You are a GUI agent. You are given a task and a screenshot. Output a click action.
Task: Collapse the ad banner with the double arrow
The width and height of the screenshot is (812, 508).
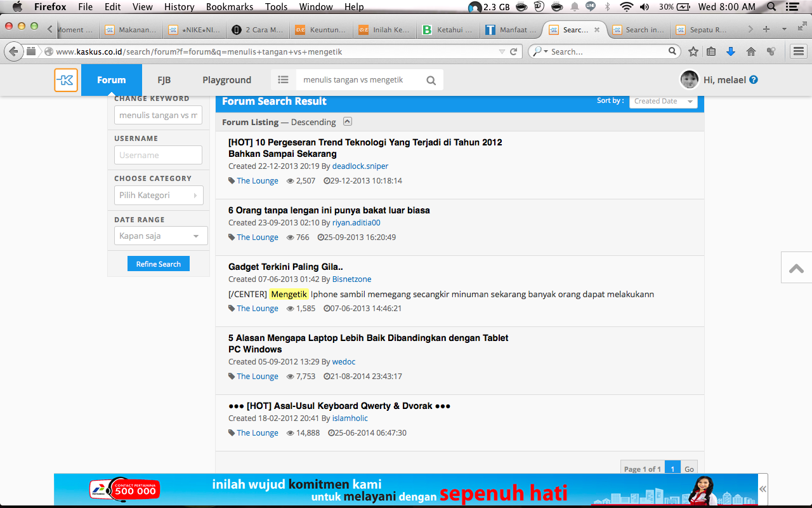763,489
